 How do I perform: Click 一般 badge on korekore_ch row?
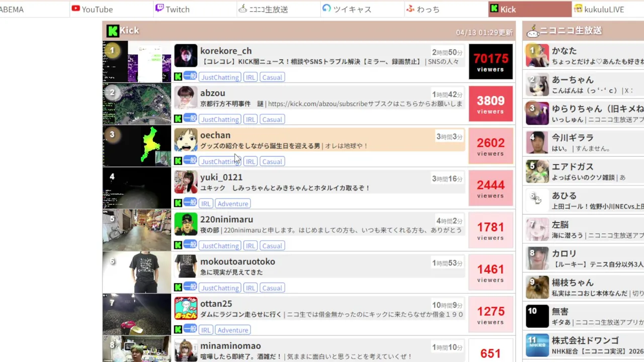pyautogui.click(x=190, y=76)
